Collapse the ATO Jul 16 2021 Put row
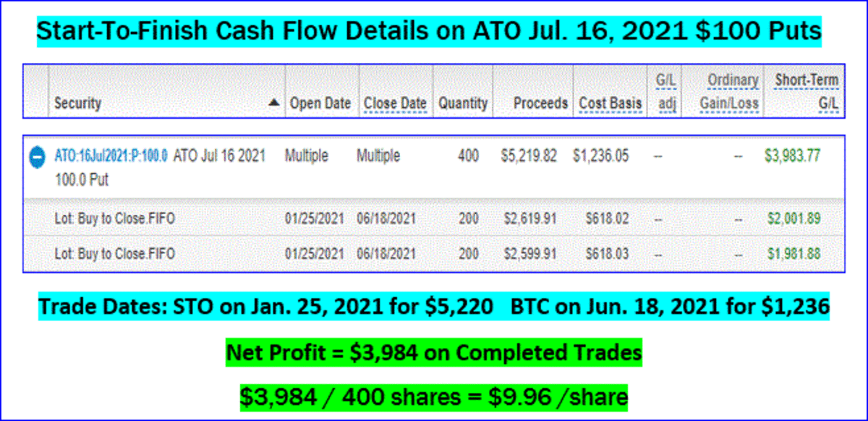Viewport: 868px width, 421px height. [x=36, y=158]
